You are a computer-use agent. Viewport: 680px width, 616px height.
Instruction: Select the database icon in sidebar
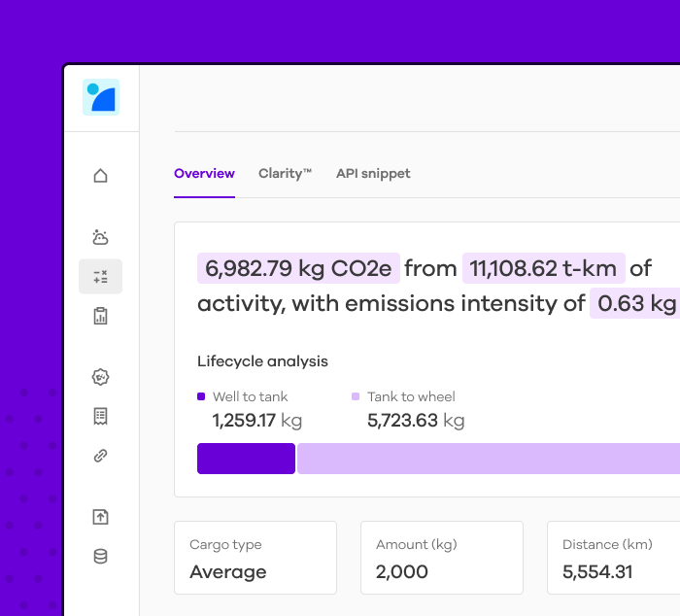101,557
